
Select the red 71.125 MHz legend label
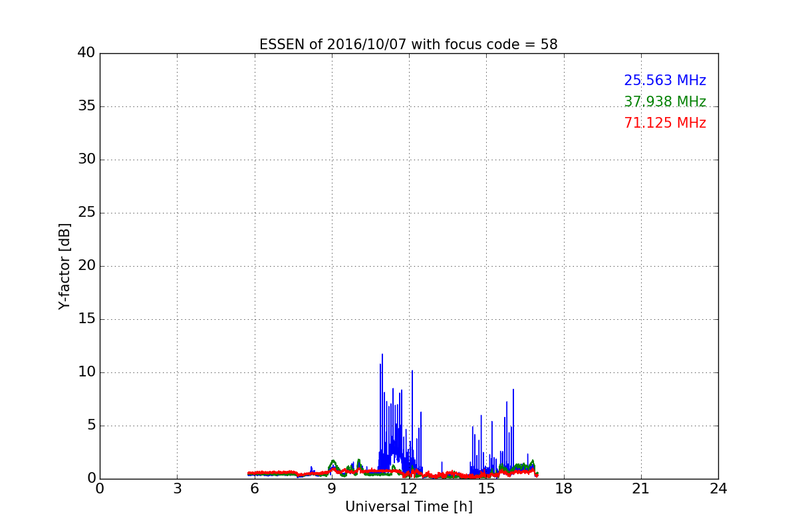(x=665, y=123)
